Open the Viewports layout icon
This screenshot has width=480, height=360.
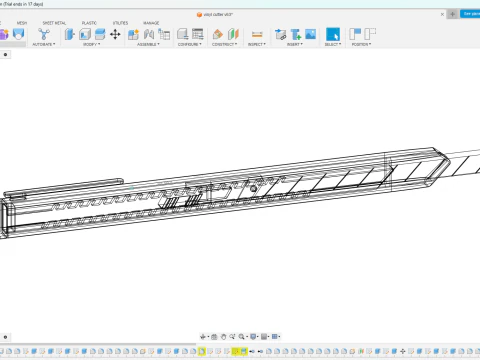[275, 337]
